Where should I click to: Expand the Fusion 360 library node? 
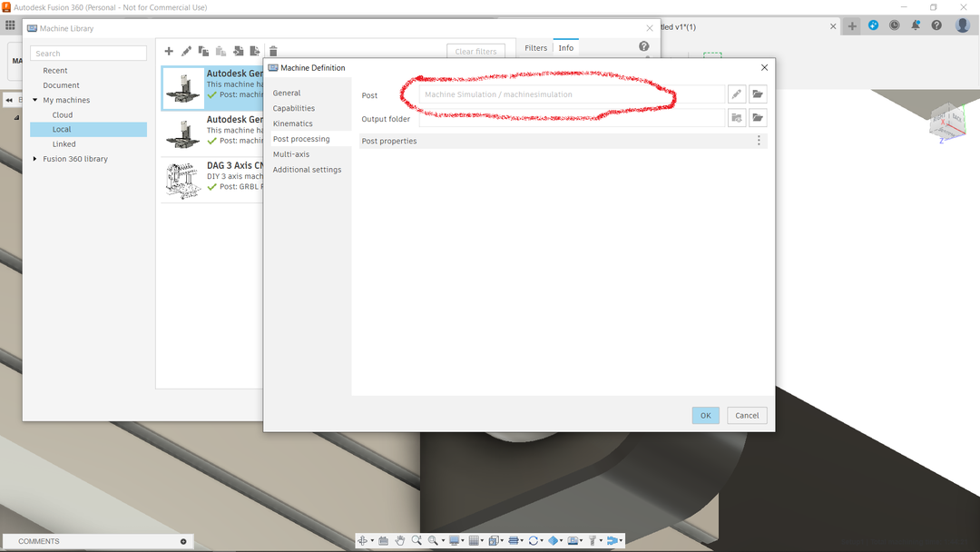[34, 159]
